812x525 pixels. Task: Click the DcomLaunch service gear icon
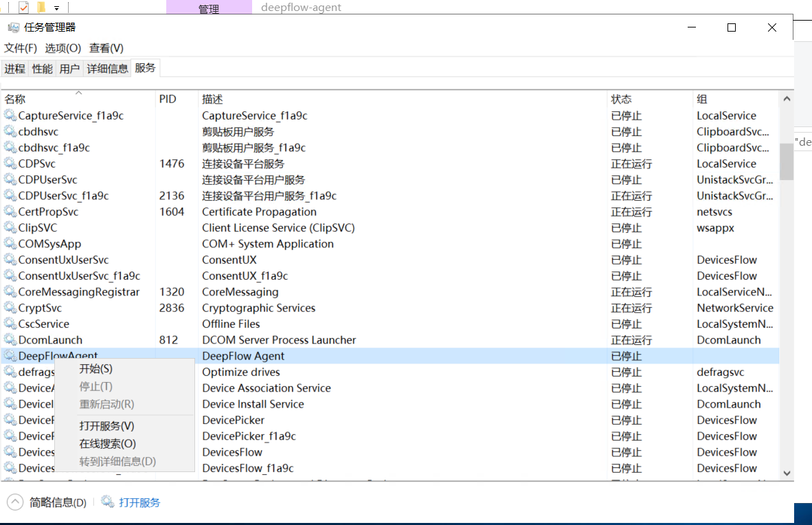pos(10,340)
